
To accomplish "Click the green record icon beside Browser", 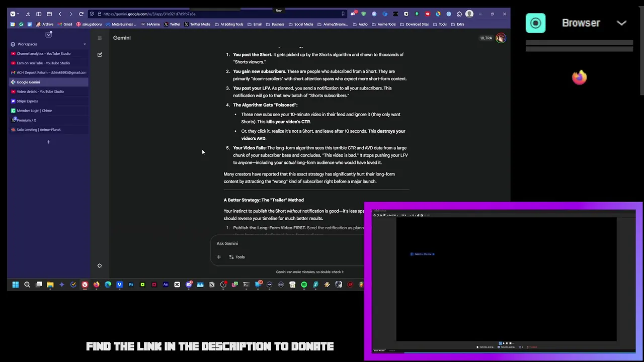I will pyautogui.click(x=536, y=23).
